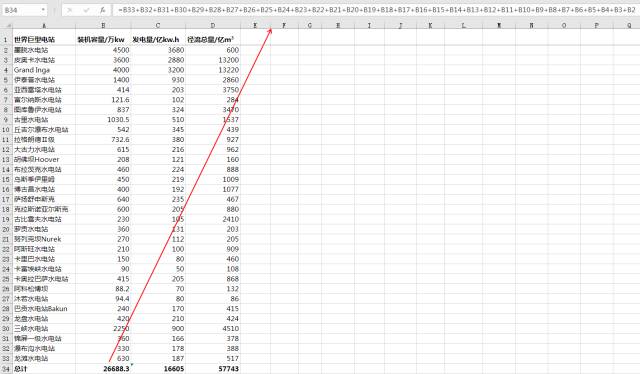This screenshot has width=640, height=374.
Task: Click the kw.h column header cell
Action: click(x=158, y=40)
